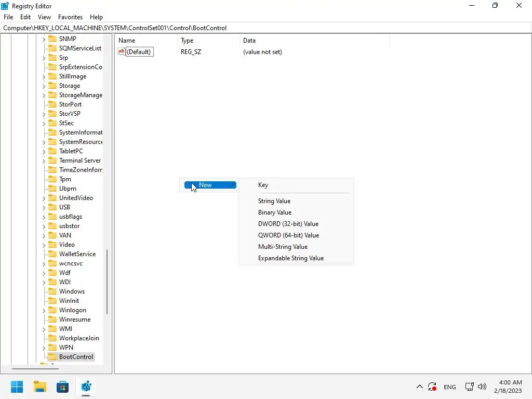Click the registry address bar path

pos(115,28)
